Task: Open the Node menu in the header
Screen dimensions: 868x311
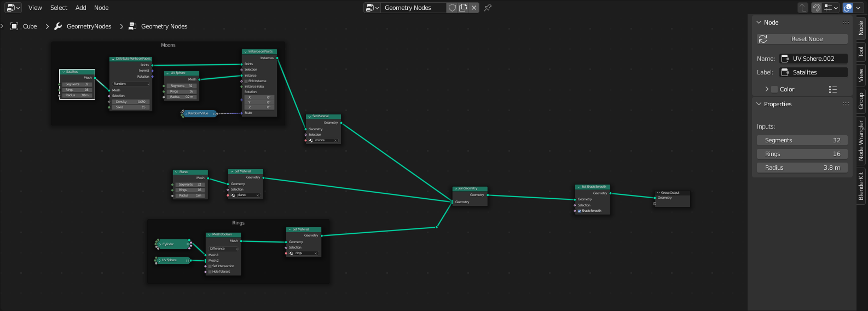Action: 101,8
